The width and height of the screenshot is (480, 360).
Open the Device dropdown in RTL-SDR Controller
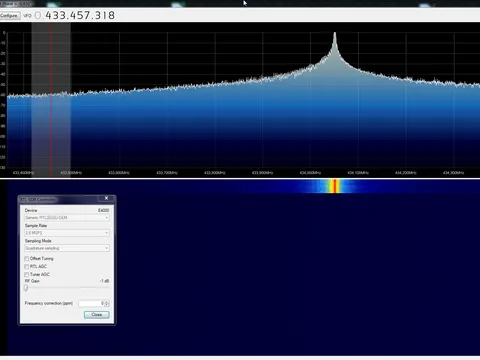(x=67, y=218)
